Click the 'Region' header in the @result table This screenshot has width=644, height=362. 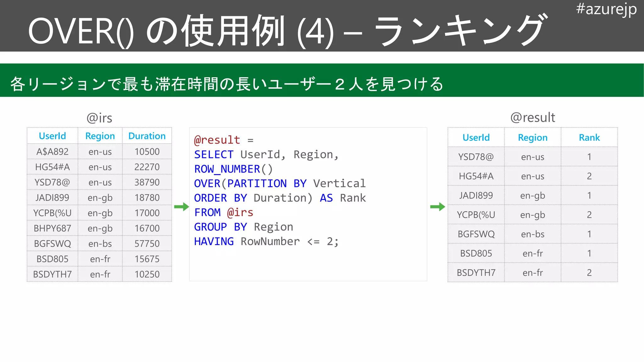533,137
